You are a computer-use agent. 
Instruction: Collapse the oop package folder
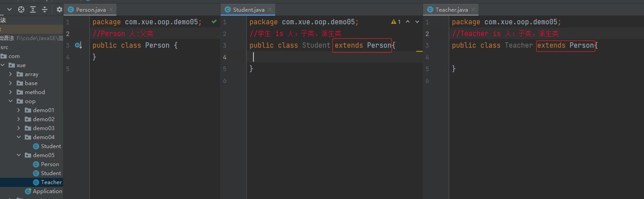10,101
